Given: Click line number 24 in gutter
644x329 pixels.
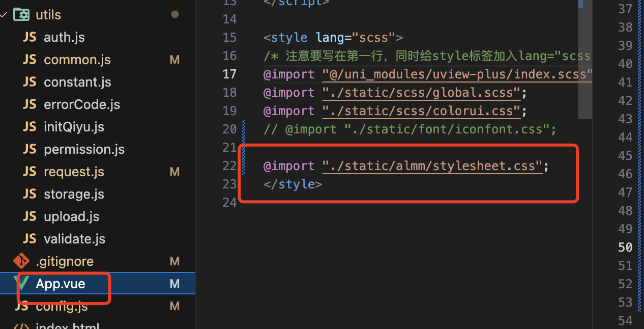Looking at the screenshot, I should click(230, 203).
